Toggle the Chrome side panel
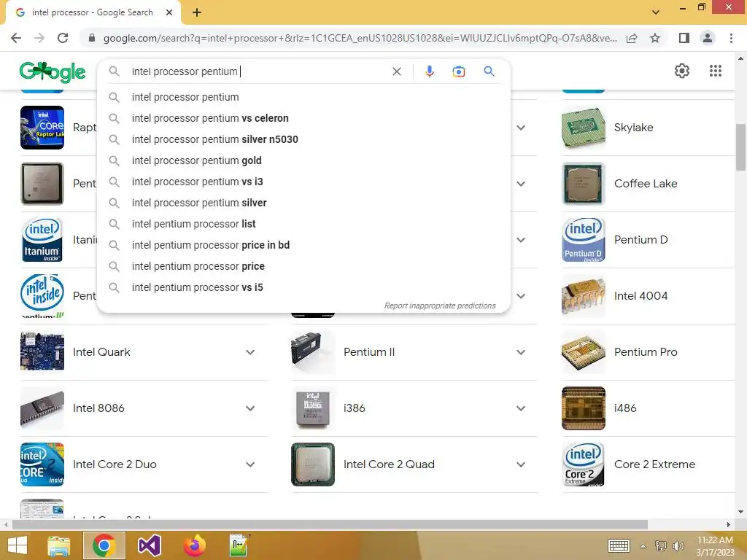 (x=684, y=38)
